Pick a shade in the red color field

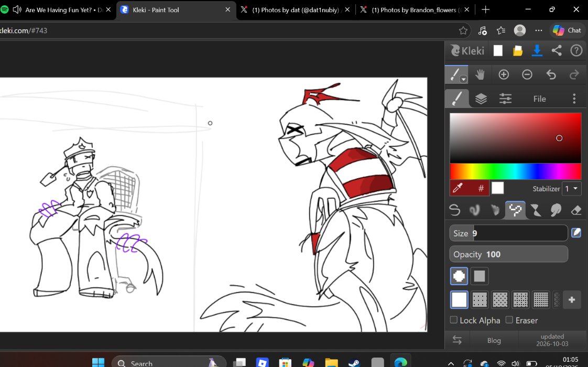pos(516,138)
